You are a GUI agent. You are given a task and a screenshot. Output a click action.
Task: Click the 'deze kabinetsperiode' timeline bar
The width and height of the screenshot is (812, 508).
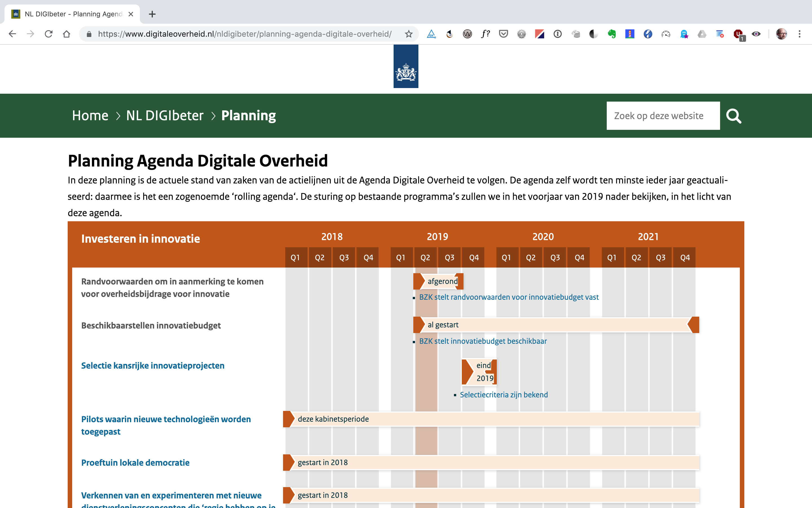pos(491,419)
